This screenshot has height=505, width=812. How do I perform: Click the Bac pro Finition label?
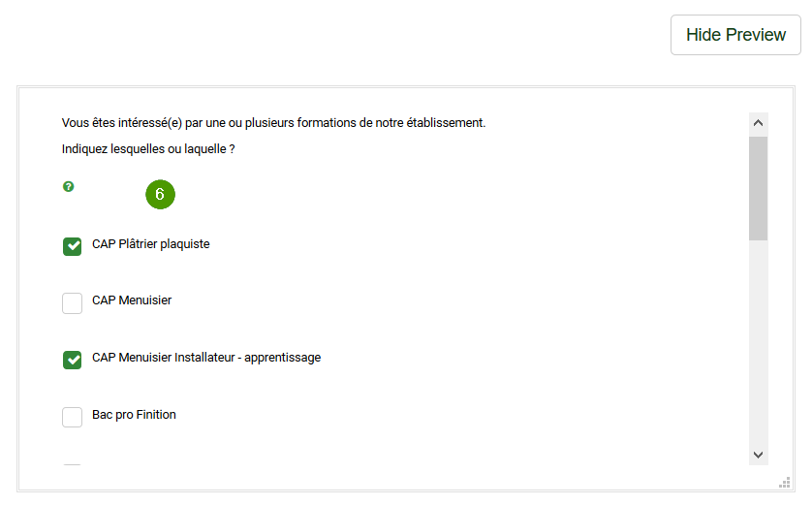[x=134, y=415]
